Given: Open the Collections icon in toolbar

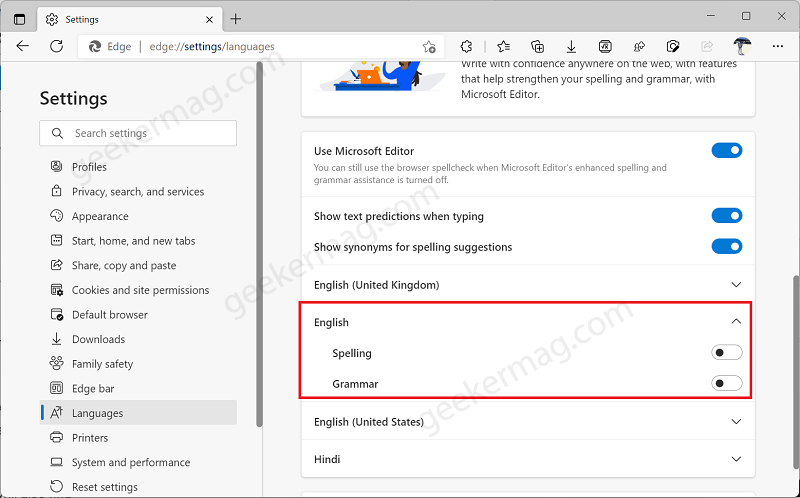Looking at the screenshot, I should [x=537, y=46].
